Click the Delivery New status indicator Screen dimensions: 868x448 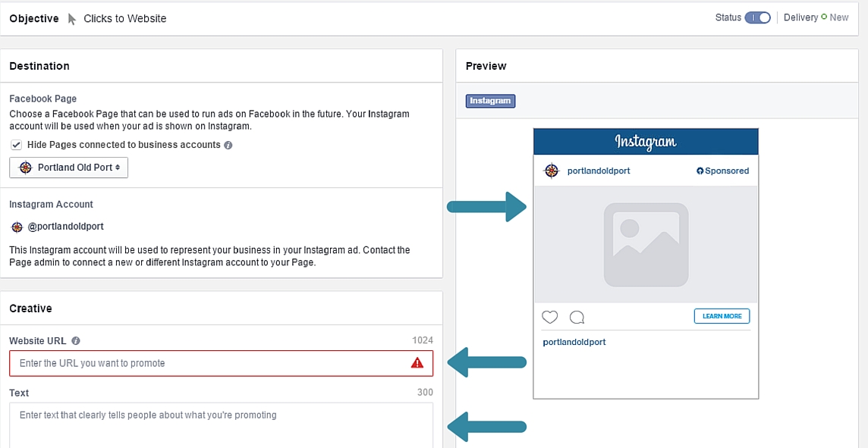click(x=816, y=17)
